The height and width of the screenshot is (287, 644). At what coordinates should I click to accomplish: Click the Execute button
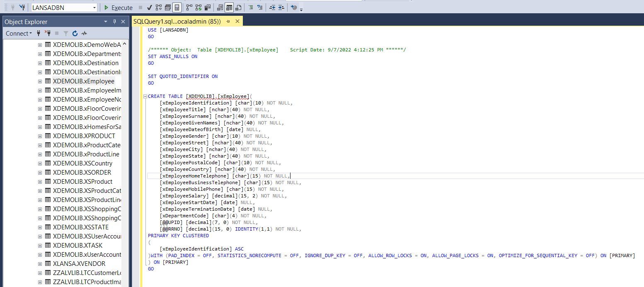coord(119,7)
